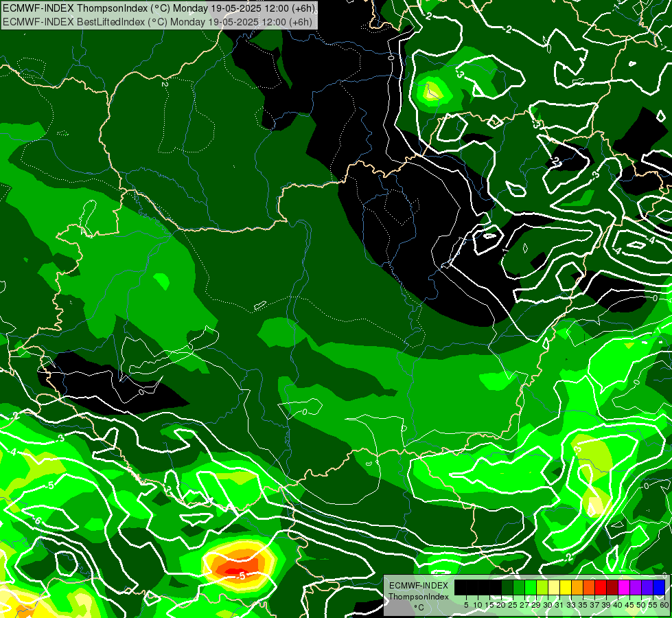Click the legend tick value 31
The width and height of the screenshot is (672, 618).
tap(559, 605)
